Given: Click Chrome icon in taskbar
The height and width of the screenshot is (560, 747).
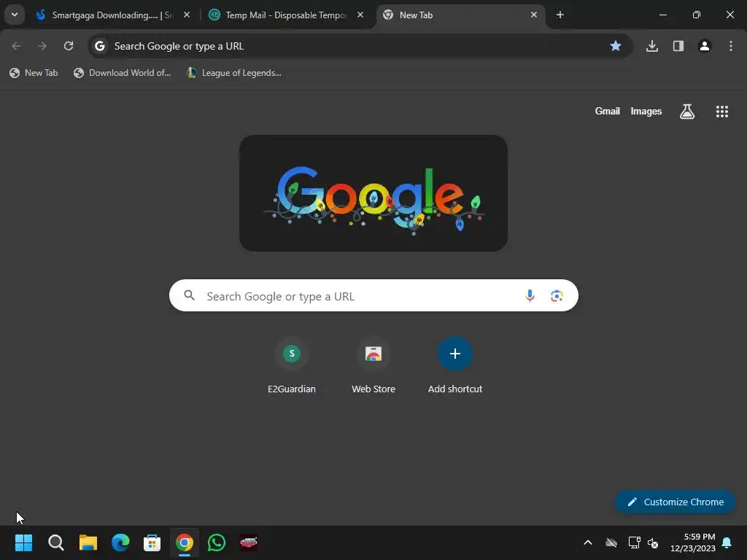Looking at the screenshot, I should 185,542.
